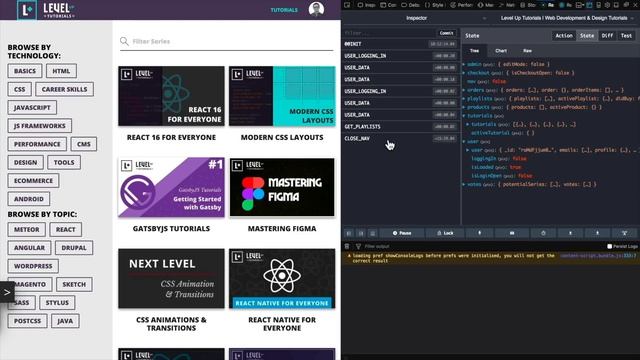Expand the votes state node
Image resolution: width=640 pixels, height=360 pixels.
coord(464,184)
